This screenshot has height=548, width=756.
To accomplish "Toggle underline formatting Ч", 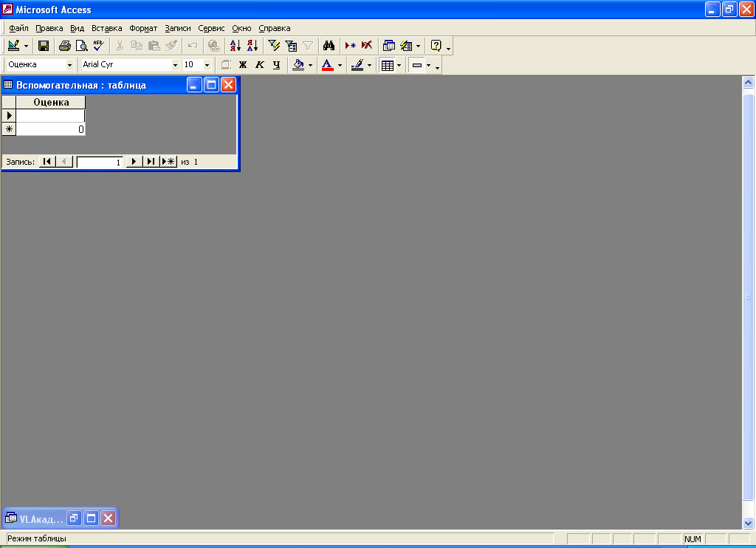I will 276,65.
